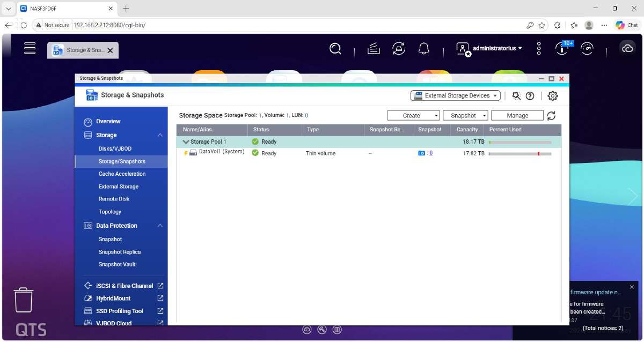Click the browser address bar URL

pyautogui.click(x=109, y=25)
